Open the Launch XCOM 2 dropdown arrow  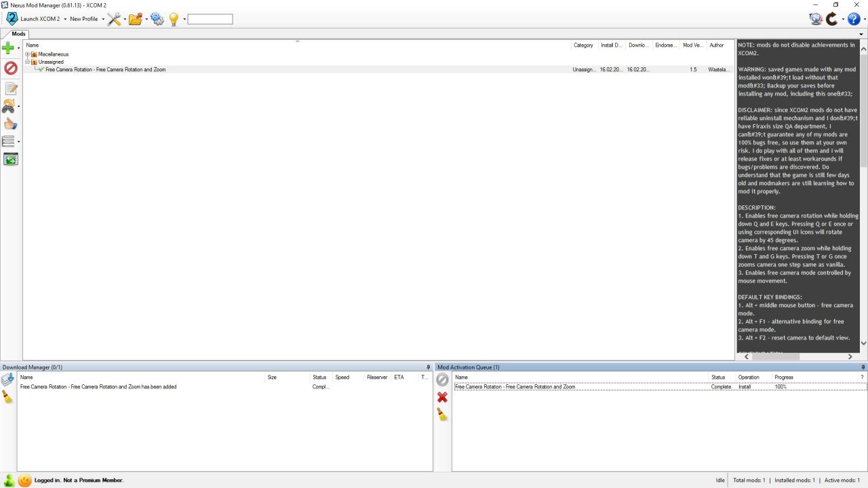point(65,19)
